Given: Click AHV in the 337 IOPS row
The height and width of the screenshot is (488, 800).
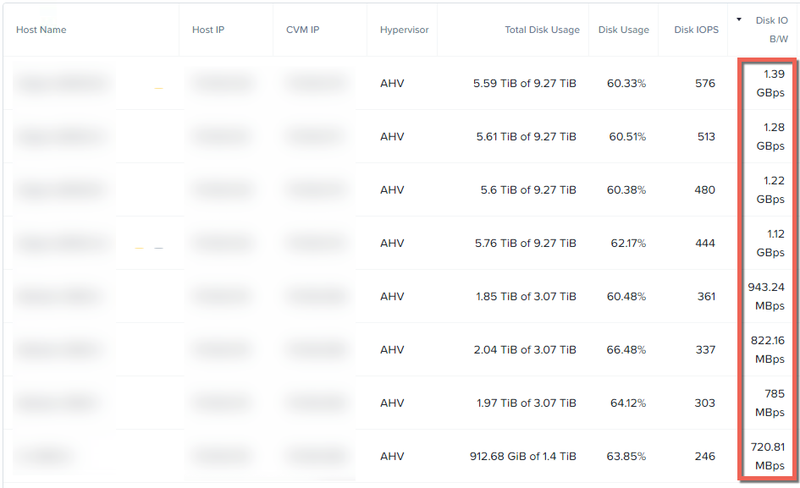Looking at the screenshot, I should tap(392, 350).
